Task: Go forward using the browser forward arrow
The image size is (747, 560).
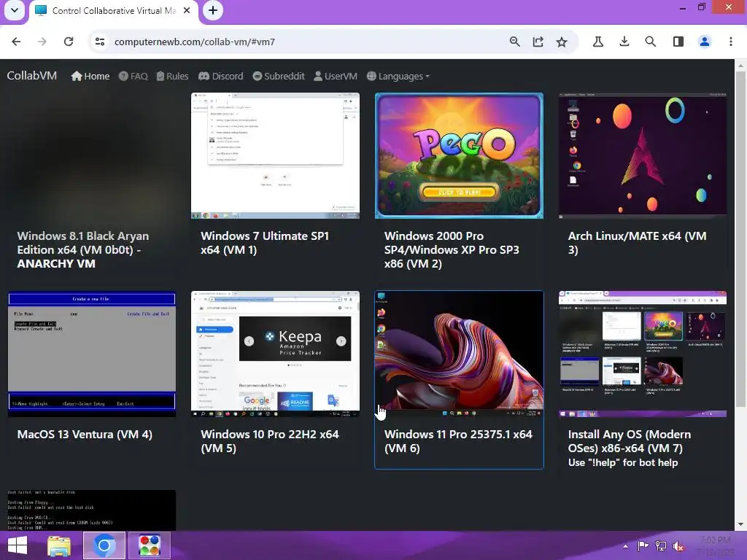Action: 42,42
